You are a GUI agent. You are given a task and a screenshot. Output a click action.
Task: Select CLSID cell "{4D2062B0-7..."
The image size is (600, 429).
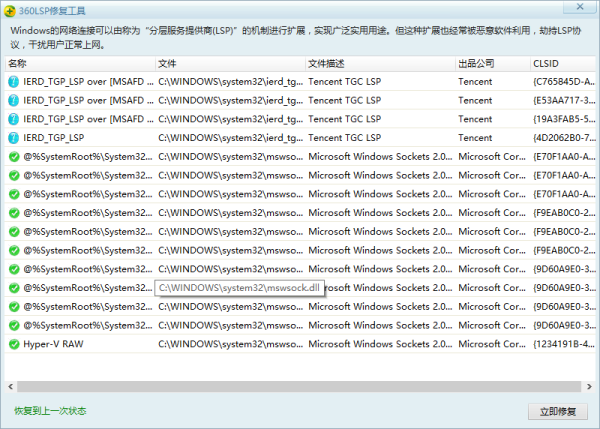click(x=564, y=138)
